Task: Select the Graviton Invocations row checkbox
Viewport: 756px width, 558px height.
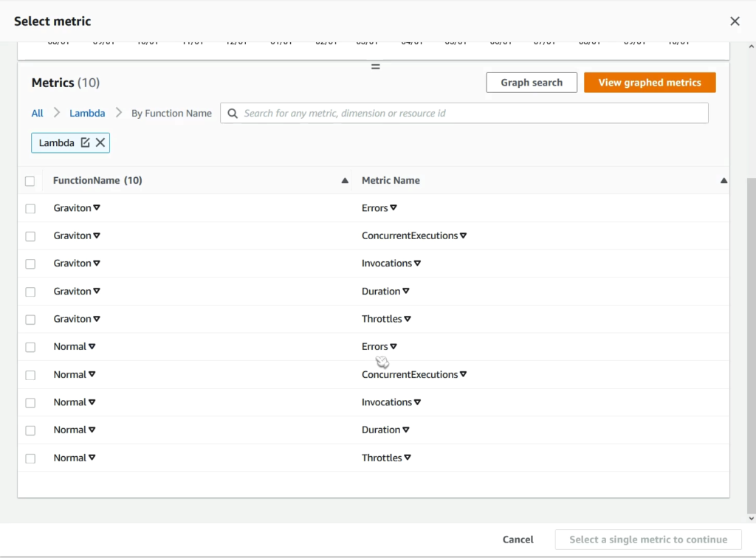Action: click(x=30, y=264)
